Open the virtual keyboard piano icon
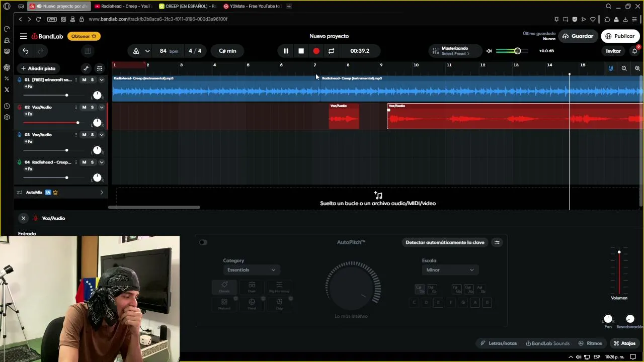This screenshot has width=644, height=362. [x=88, y=51]
